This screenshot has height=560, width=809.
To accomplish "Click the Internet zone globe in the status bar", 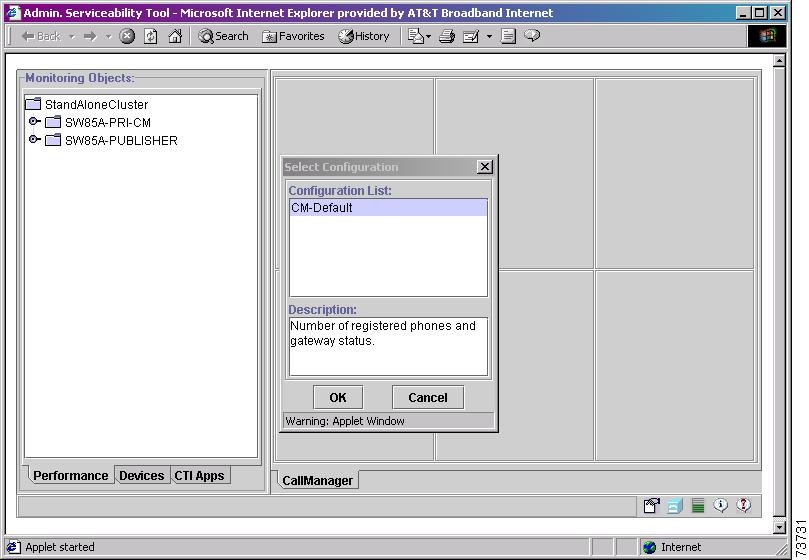I will [x=650, y=547].
